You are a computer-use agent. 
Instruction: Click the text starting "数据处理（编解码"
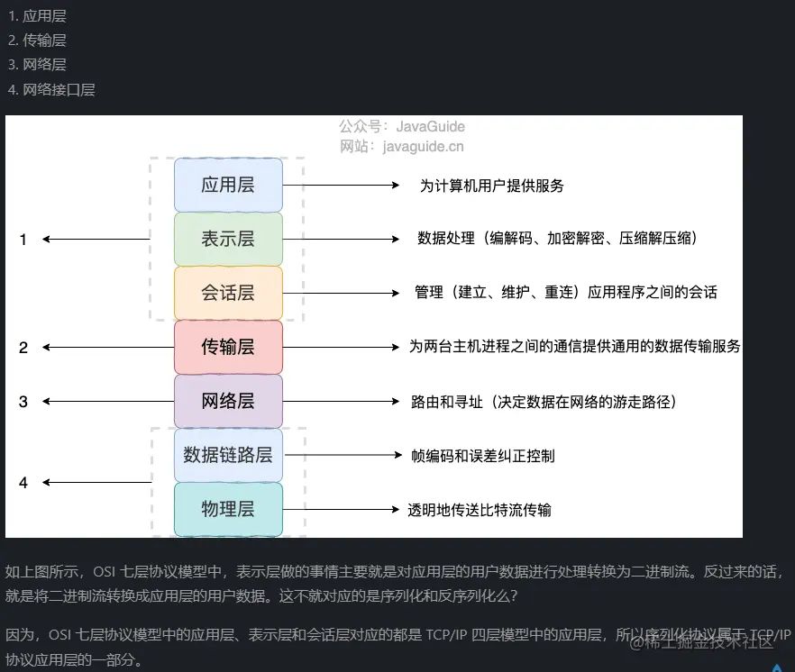(558, 238)
